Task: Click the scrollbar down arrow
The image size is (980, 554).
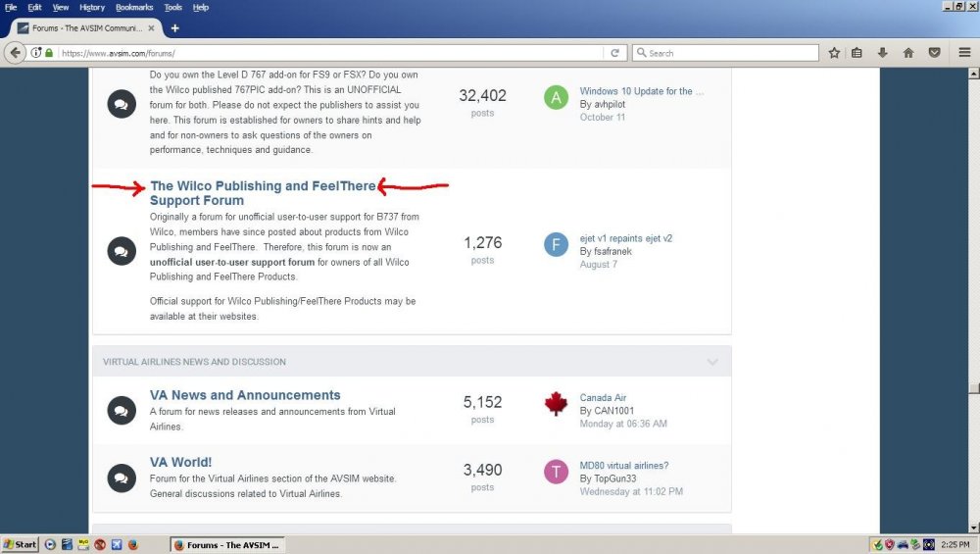Action: pos(974,528)
